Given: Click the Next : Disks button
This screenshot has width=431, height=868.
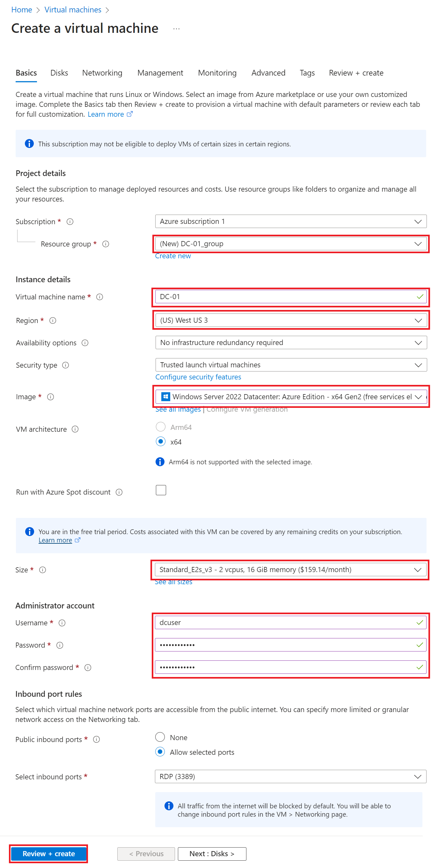Looking at the screenshot, I should pos(212,854).
